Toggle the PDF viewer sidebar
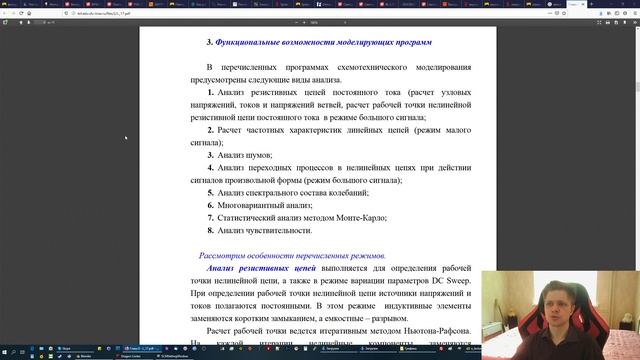This screenshot has height=360, width=640. click(x=5, y=22)
